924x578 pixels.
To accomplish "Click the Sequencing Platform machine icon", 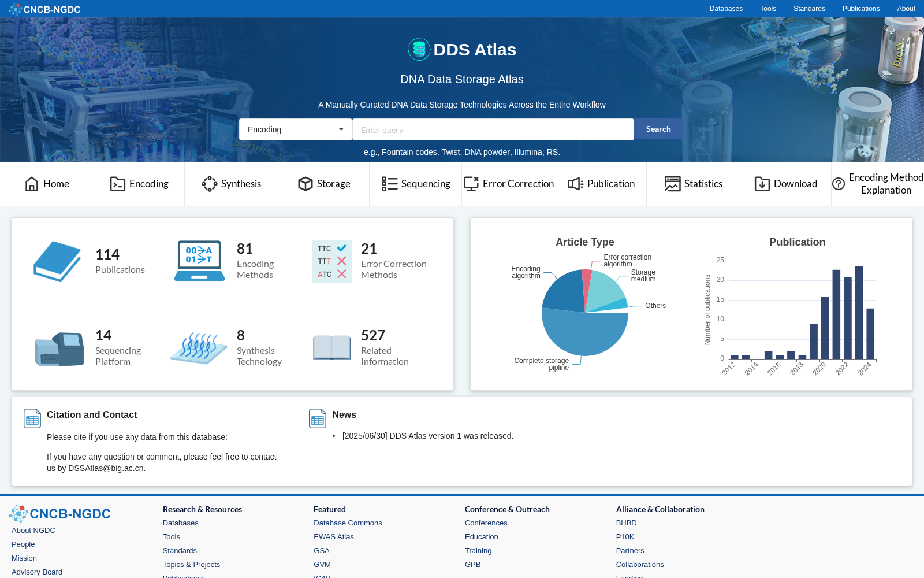I will tap(59, 349).
